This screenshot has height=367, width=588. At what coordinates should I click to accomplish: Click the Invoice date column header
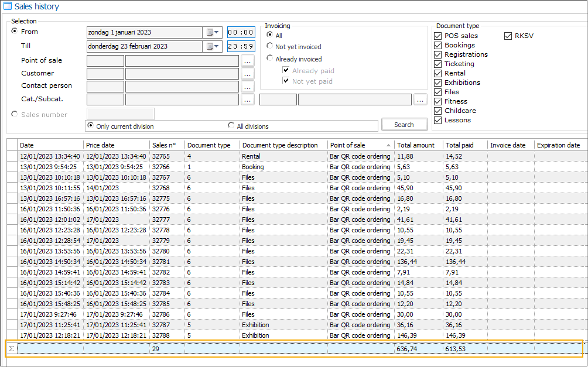509,145
